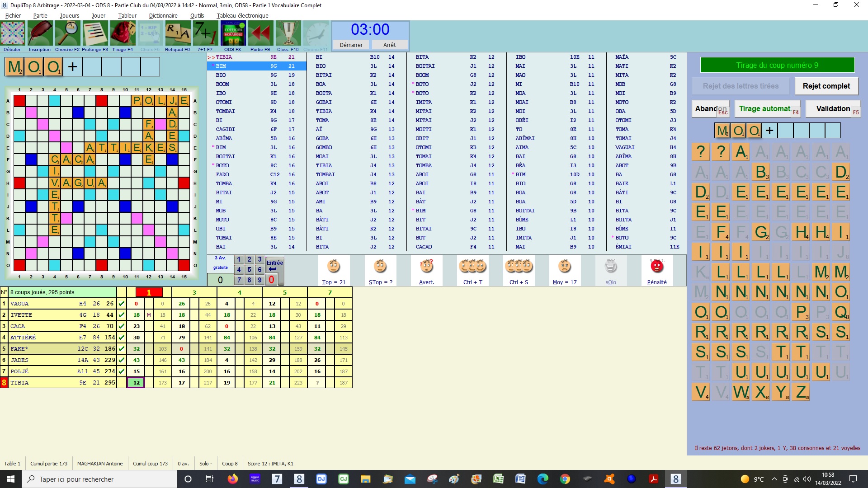Image resolution: width=868 pixels, height=488 pixels.
Task: Toggle checkmark on the POLJÉ row
Action: click(x=121, y=371)
